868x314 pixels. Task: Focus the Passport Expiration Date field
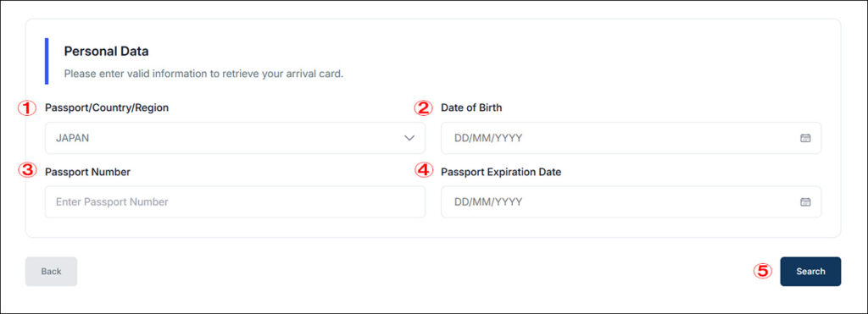point(631,201)
